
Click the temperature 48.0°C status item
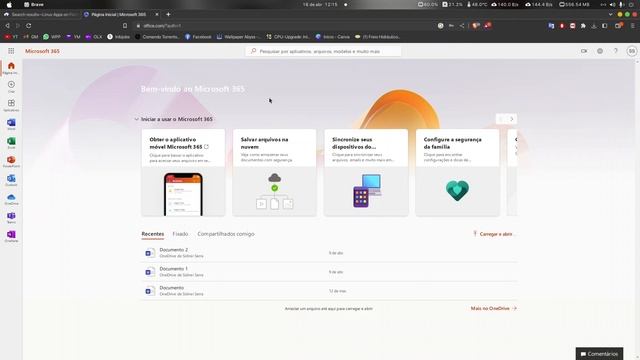(477, 4)
